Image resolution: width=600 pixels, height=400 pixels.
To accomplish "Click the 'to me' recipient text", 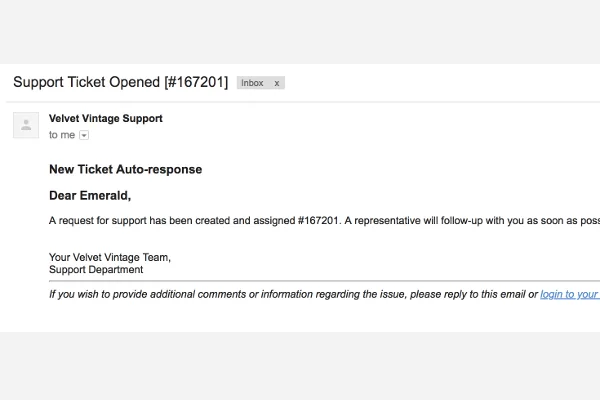I will click(62, 135).
